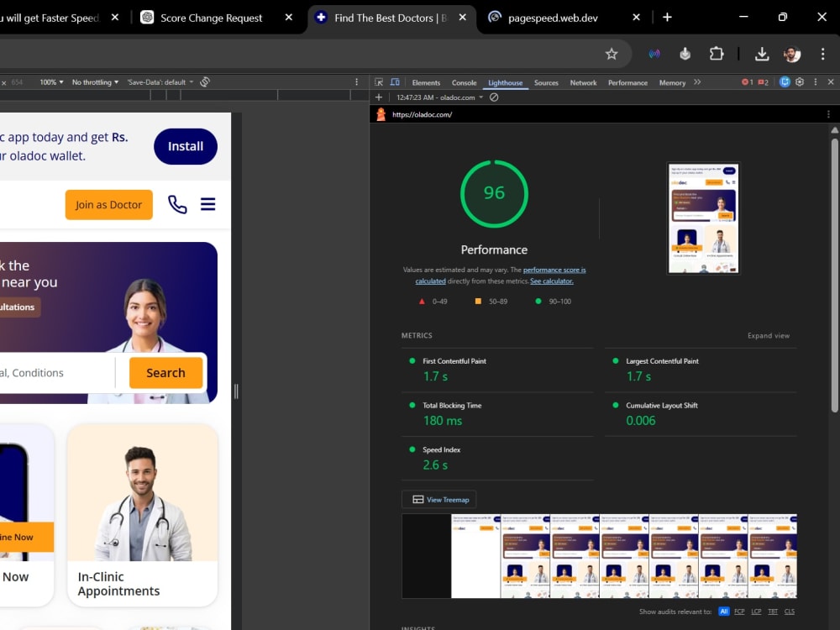Open the Performance tab in DevTools

click(627, 82)
